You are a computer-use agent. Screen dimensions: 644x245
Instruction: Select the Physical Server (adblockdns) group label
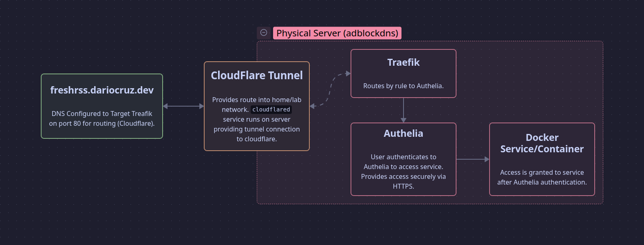point(337,33)
